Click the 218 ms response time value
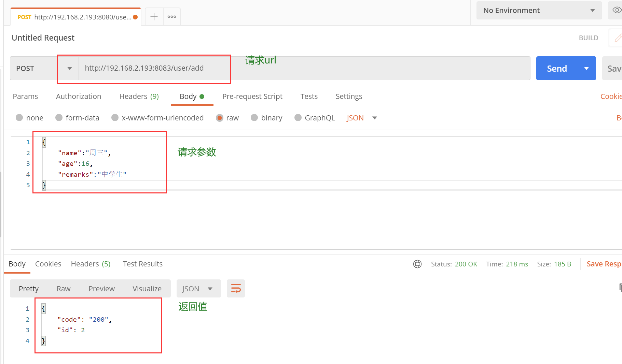This screenshot has width=622, height=364. (517, 264)
